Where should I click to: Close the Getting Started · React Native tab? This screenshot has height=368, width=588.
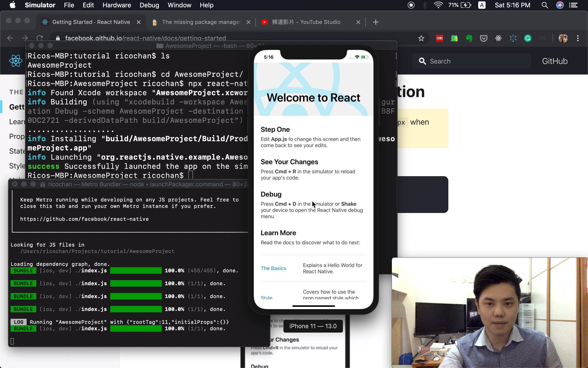[x=139, y=22]
